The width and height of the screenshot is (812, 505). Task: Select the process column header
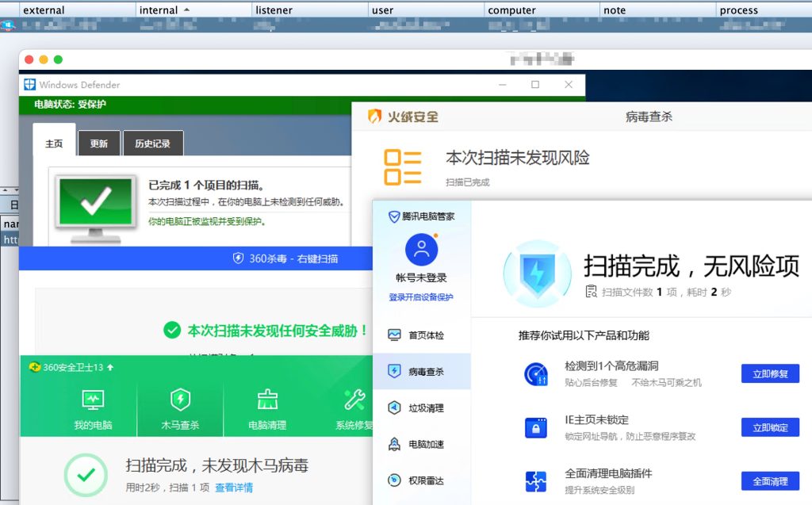click(764, 10)
